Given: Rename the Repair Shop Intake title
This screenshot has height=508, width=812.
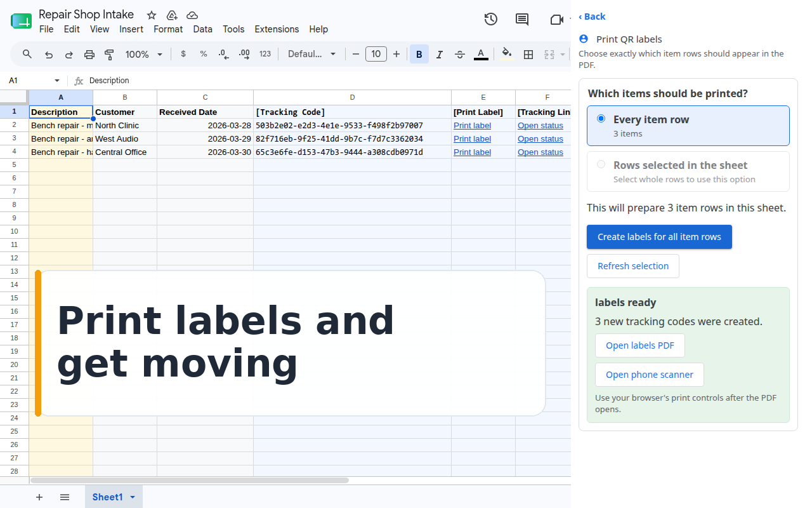Looking at the screenshot, I should [x=86, y=15].
